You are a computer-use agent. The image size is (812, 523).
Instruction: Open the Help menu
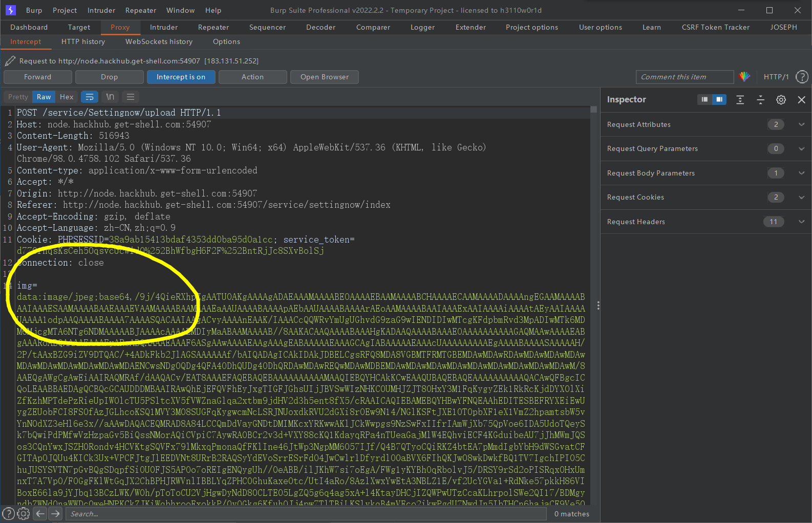click(213, 10)
